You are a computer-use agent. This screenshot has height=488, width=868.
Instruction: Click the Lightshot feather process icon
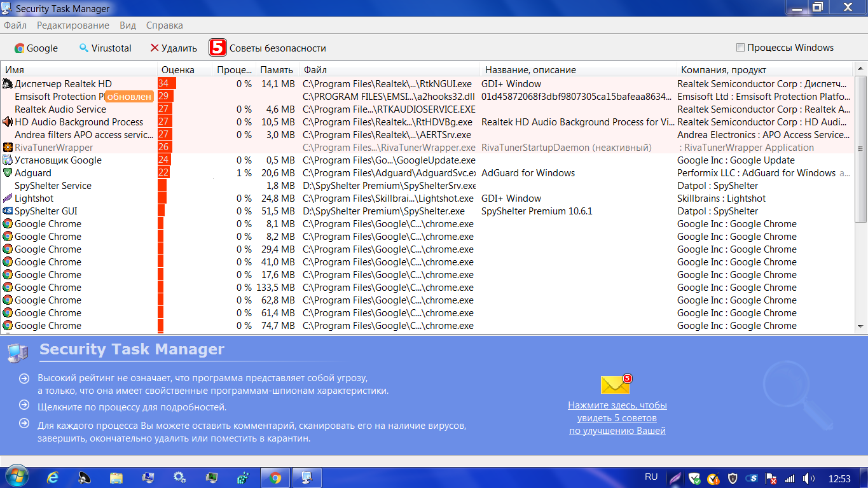(x=8, y=199)
